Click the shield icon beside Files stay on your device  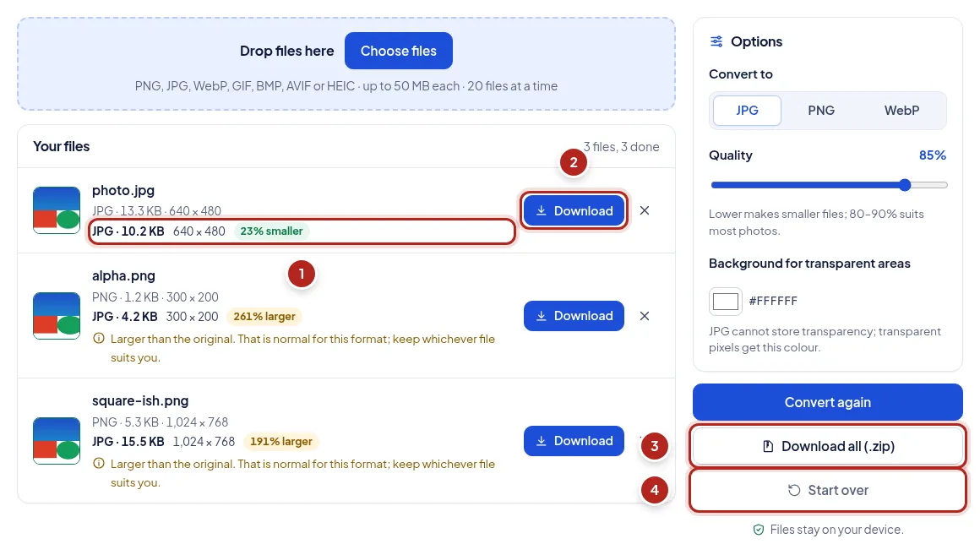[x=758, y=530]
